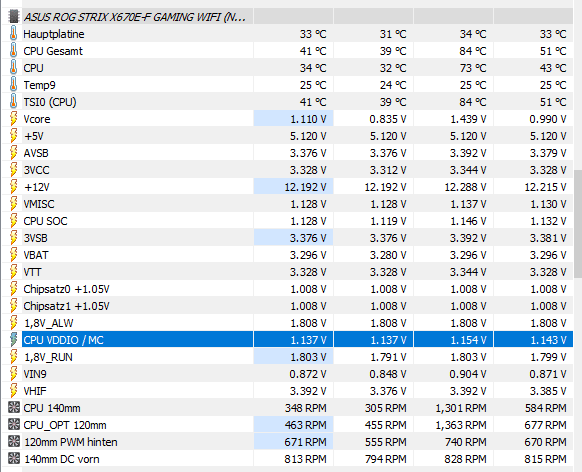Select the CPU SOC sensor label
The height and width of the screenshot is (472, 582).
pos(45,221)
